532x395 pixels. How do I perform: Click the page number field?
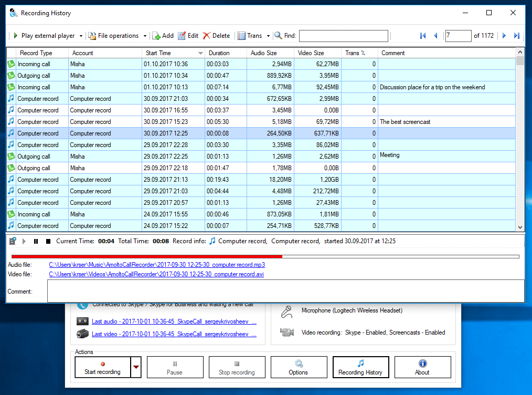coord(458,36)
